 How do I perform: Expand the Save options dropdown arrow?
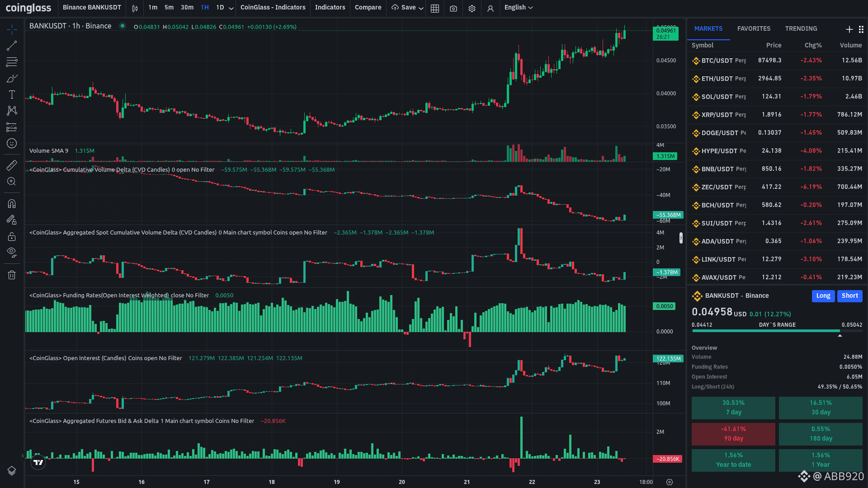421,8
